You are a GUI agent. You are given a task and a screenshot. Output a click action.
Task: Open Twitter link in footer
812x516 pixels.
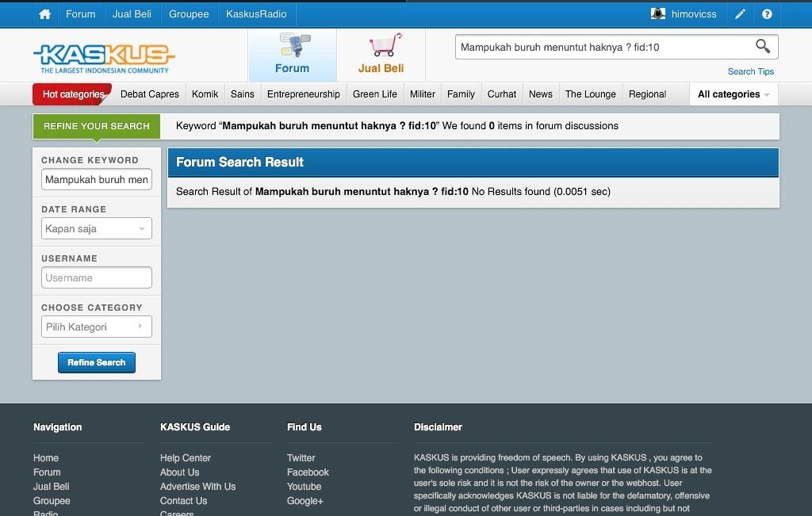coord(301,458)
